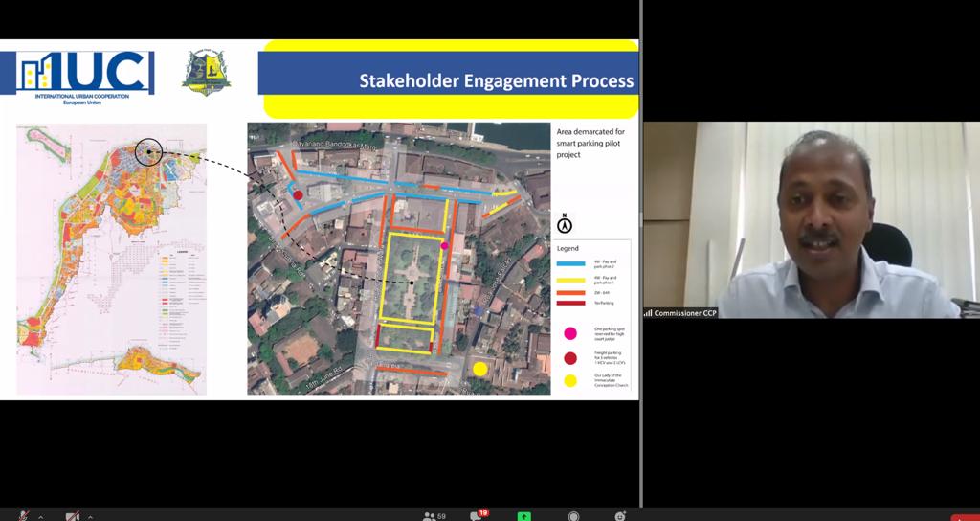
Task: Click the Stakeholder Engagement Process title
Action: 496,80
